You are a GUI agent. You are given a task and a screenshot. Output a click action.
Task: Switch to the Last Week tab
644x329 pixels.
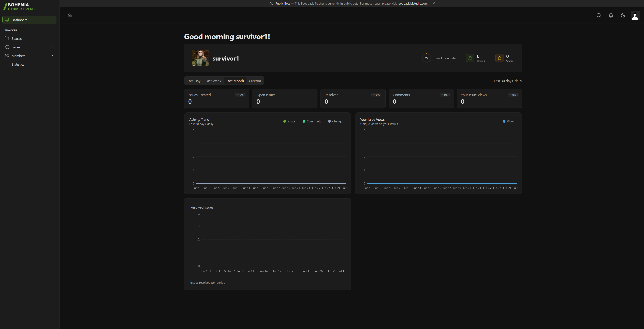213,81
